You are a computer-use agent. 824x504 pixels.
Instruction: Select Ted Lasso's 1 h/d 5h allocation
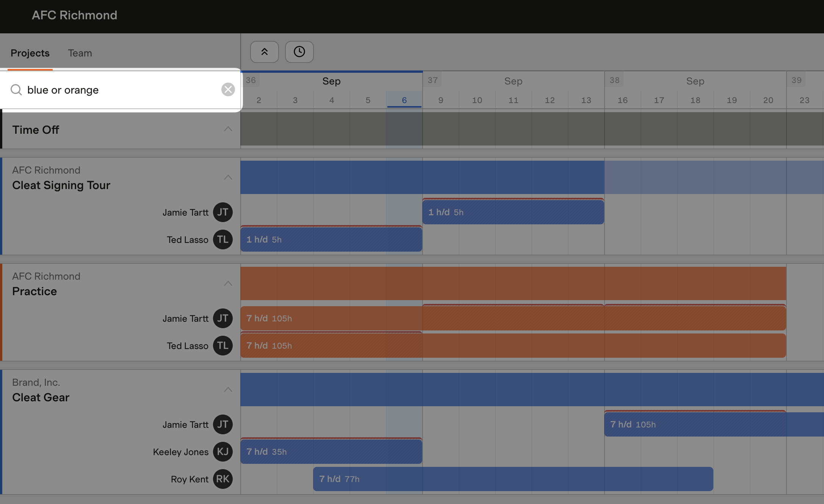pos(331,239)
